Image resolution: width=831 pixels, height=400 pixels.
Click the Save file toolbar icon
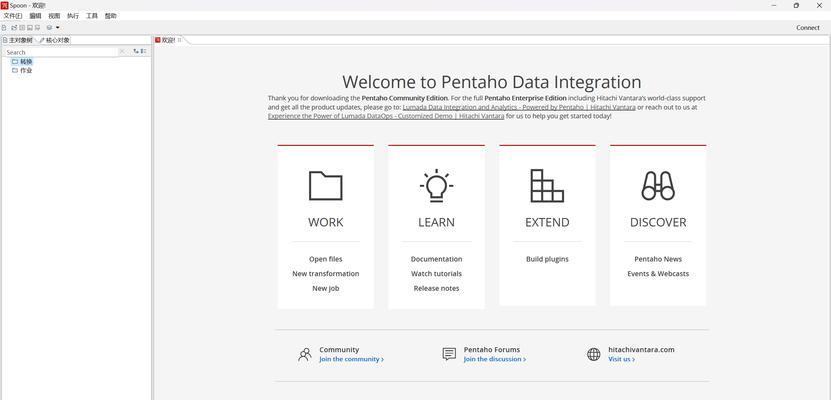(x=30, y=28)
